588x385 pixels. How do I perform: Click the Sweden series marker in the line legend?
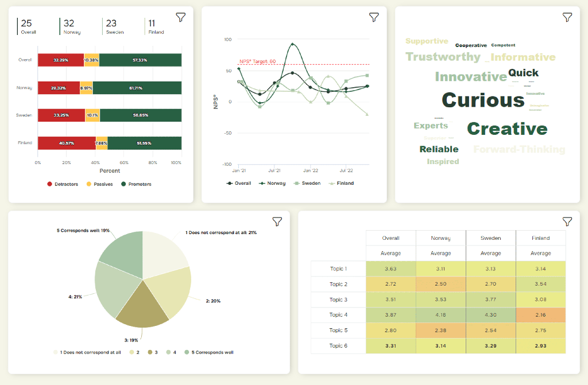click(298, 183)
